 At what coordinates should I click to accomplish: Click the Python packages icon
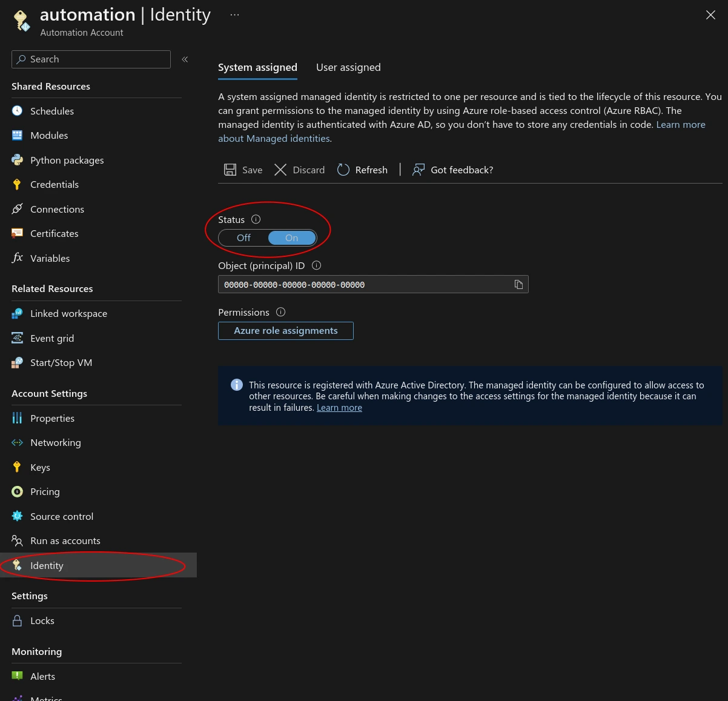[x=17, y=160]
